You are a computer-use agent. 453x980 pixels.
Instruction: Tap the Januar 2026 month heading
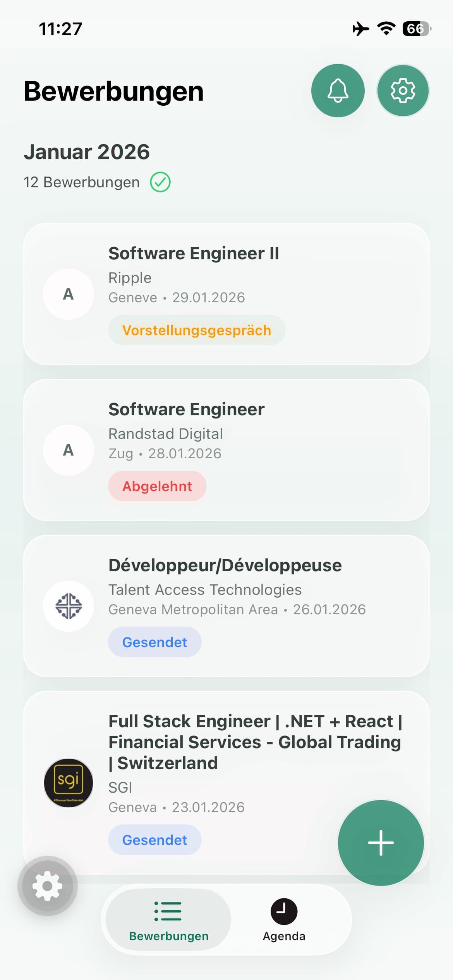coord(87,152)
